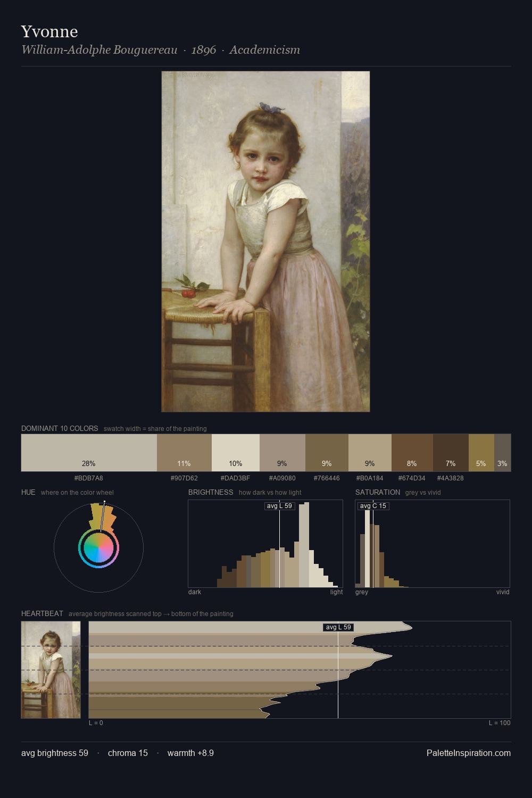Click the 'L = 0' axis label
Viewport: 532px width, 798px height.
(96, 723)
